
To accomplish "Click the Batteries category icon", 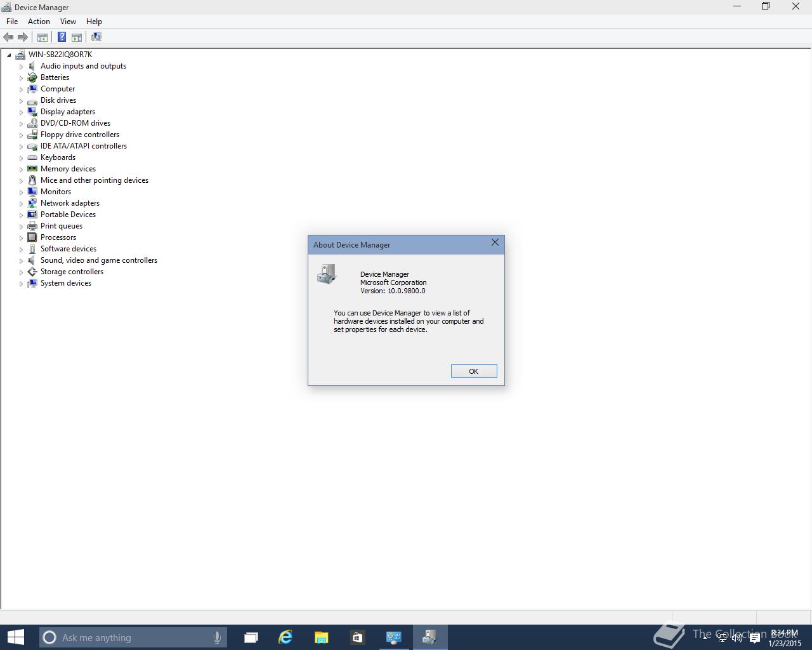I will coord(32,77).
